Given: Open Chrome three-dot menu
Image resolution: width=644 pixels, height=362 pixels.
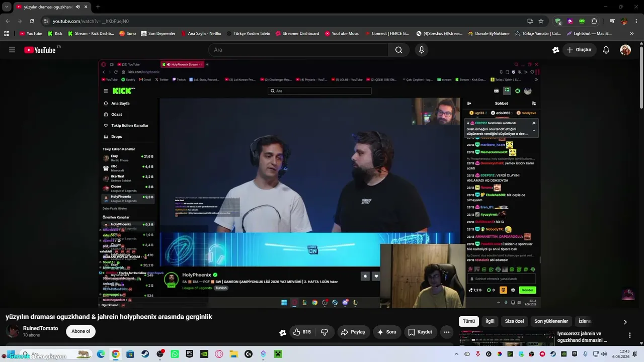Looking at the screenshot, I should pyautogui.click(x=636, y=21).
